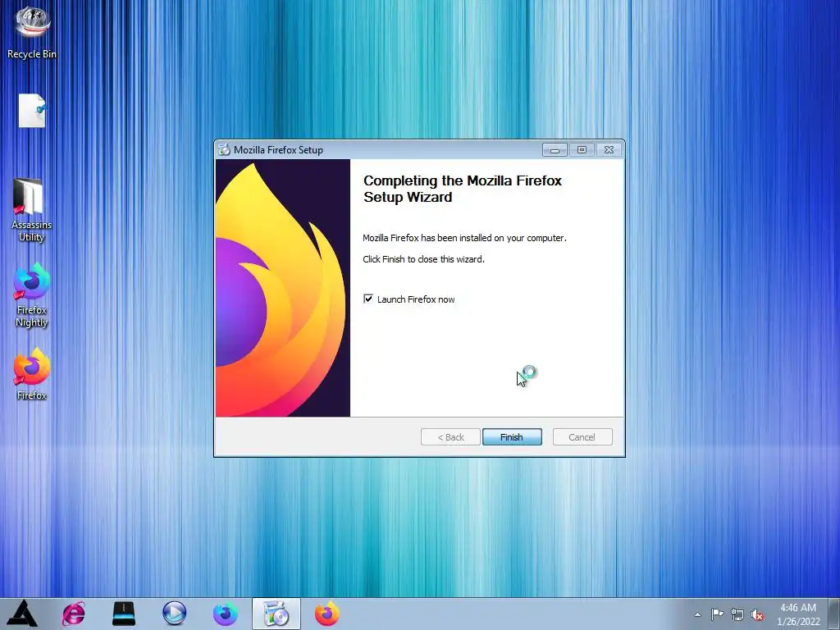Screen dimensions: 840x630
Task: Select the Firefox Nightly desktop shortcut
Action: point(32,295)
